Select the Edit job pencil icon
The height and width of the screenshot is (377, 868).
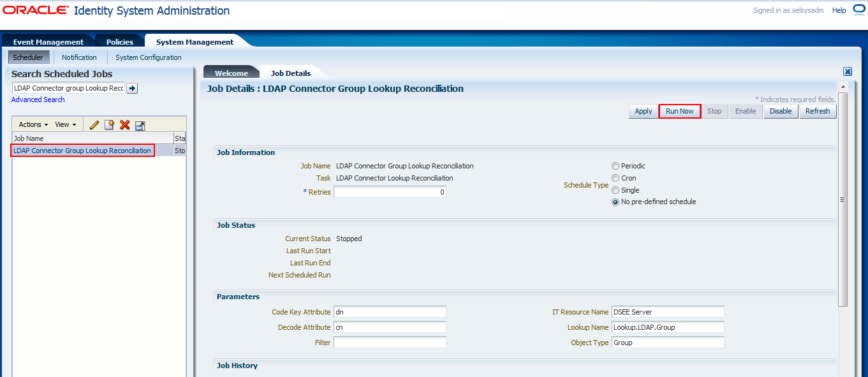tap(94, 124)
